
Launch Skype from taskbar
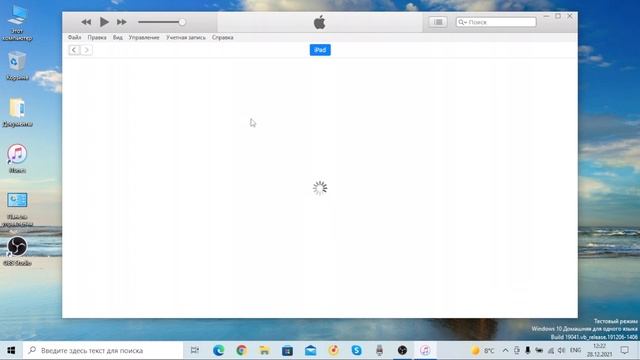[x=356, y=350]
